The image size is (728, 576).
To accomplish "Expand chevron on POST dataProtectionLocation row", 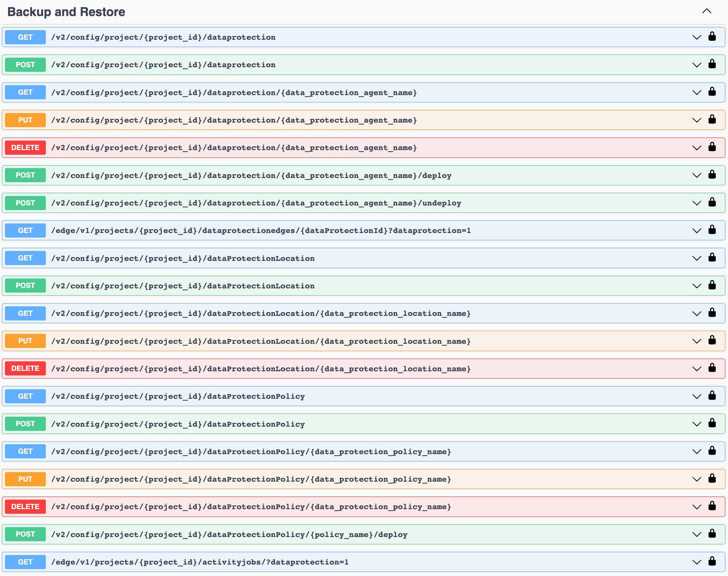I will tap(697, 286).
